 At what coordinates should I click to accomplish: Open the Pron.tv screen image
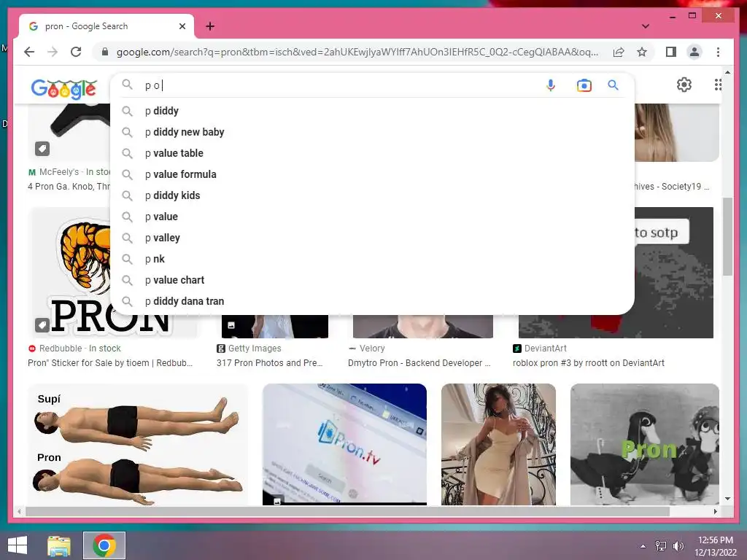(344, 444)
